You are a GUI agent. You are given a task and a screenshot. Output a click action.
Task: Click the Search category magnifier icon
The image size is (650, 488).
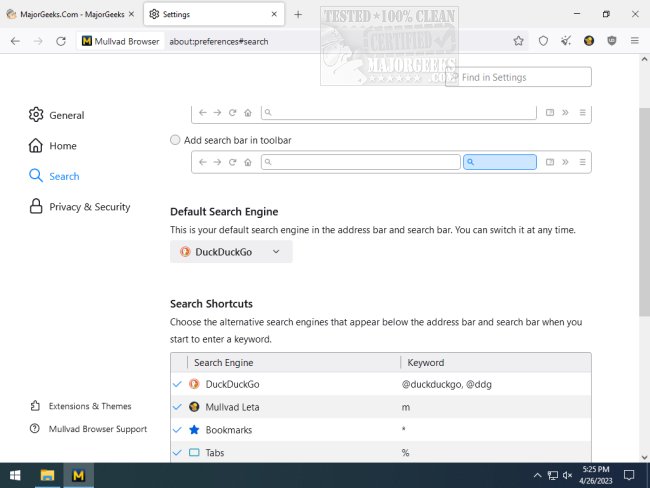[x=36, y=175]
